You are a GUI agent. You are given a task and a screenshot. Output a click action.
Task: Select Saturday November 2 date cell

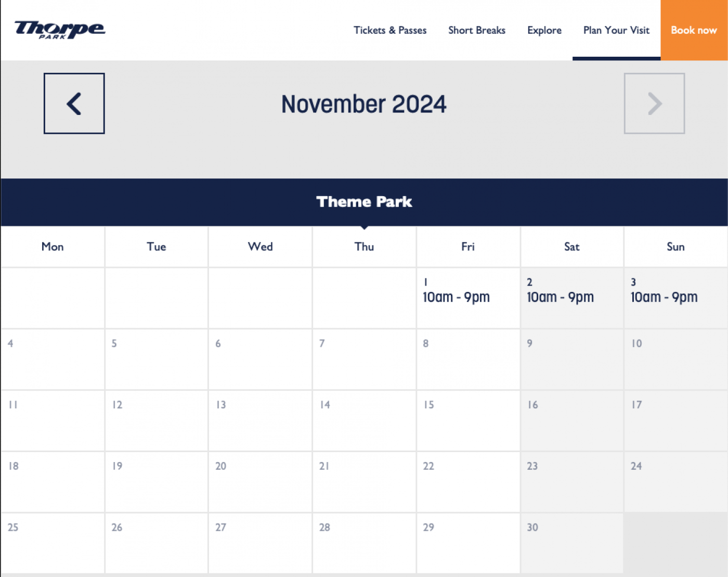click(571, 298)
